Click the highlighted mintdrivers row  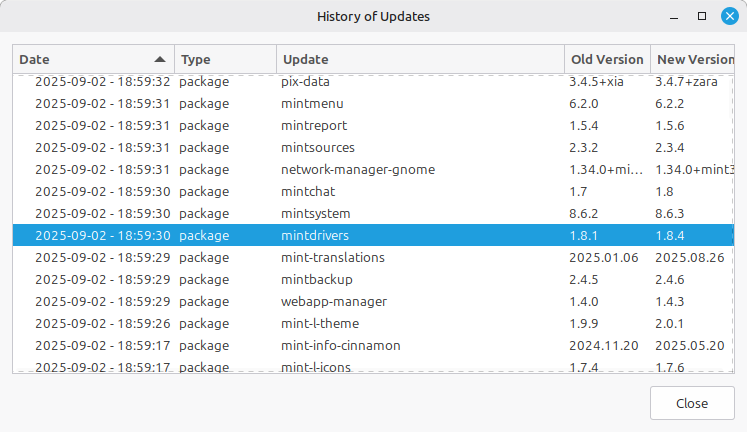(x=373, y=235)
